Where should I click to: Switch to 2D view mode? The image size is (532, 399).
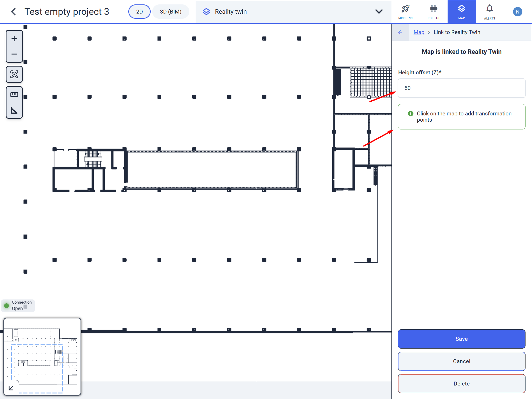pyautogui.click(x=139, y=12)
